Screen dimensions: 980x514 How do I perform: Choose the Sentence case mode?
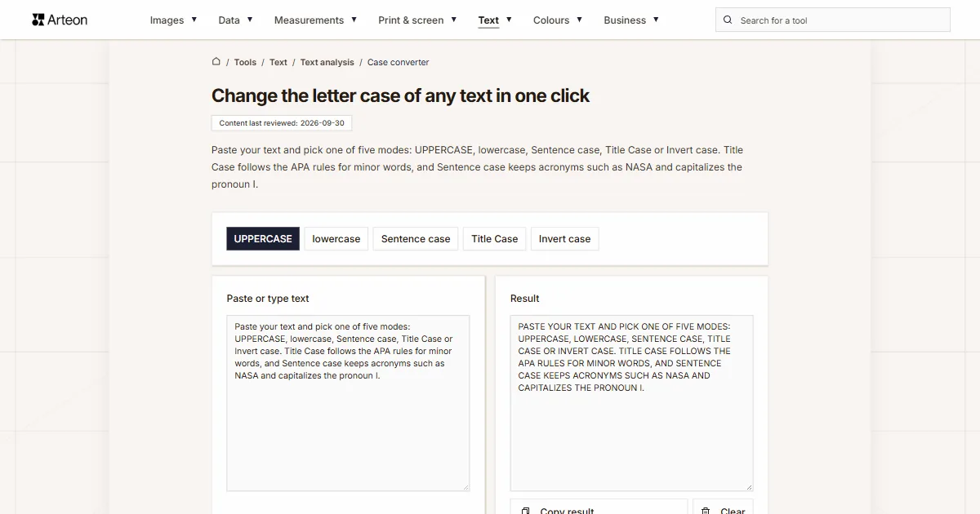[416, 239]
